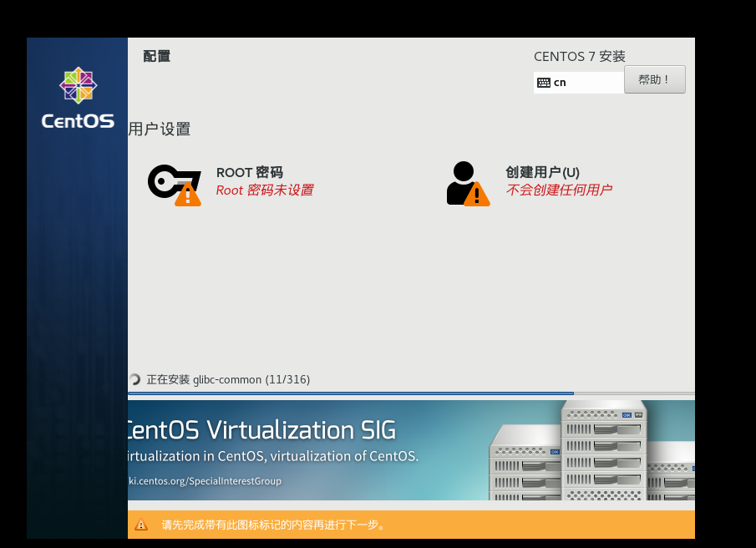Click the keyboard layout icon beside cn
This screenshot has height=548, width=756.
pyautogui.click(x=543, y=83)
